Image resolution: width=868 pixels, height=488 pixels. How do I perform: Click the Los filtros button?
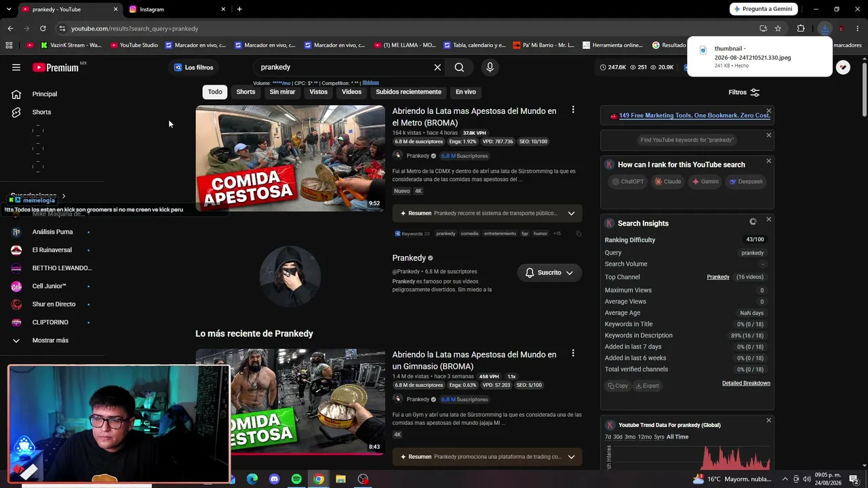click(193, 68)
